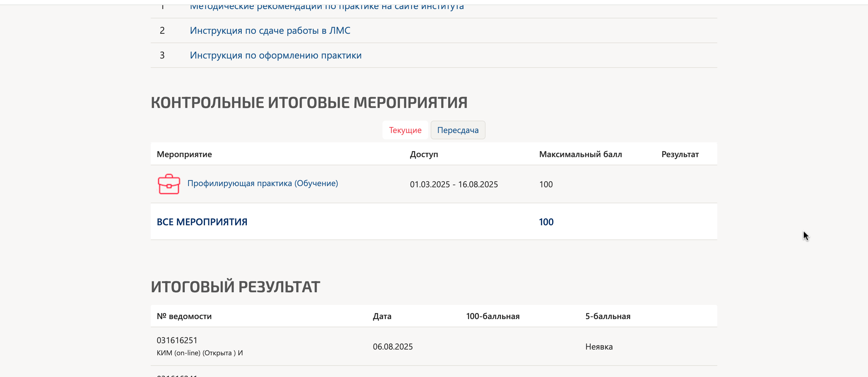The width and height of the screenshot is (868, 377).
Task: Click the Результат column header
Action: click(680, 154)
